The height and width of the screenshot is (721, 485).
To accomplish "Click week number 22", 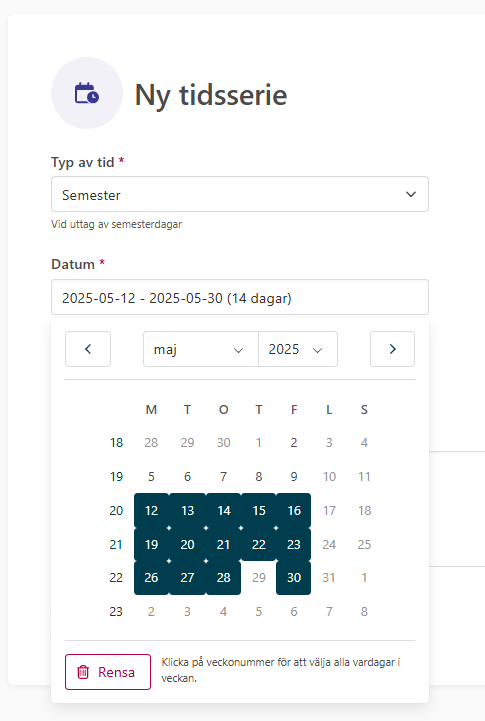I will point(116,578).
